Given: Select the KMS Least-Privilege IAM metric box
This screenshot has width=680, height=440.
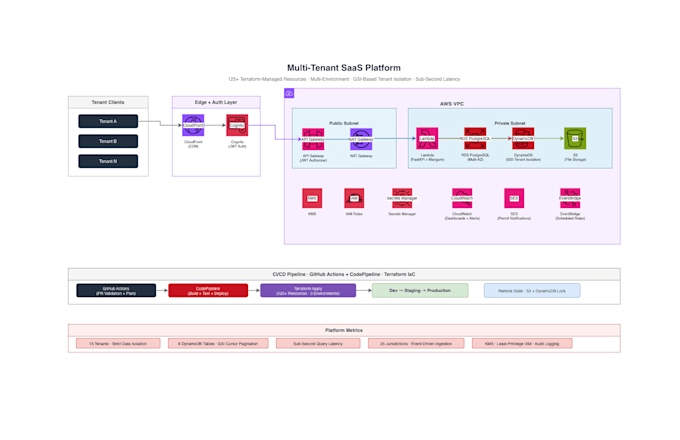Looking at the screenshot, I should click(522, 343).
